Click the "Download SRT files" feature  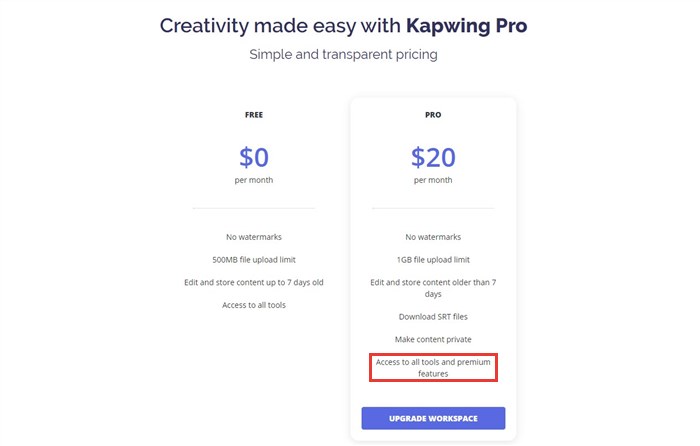(x=433, y=317)
